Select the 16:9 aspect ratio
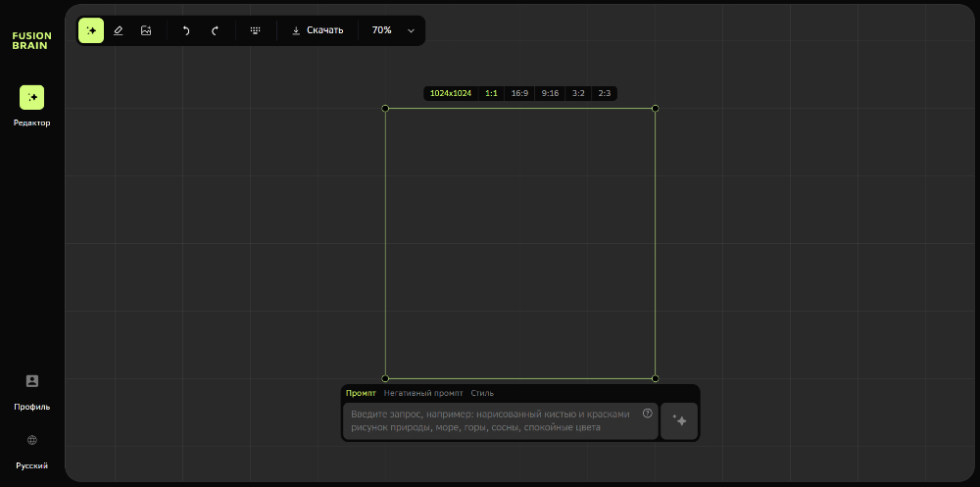Viewport: 980px width, 487px height. [519, 93]
